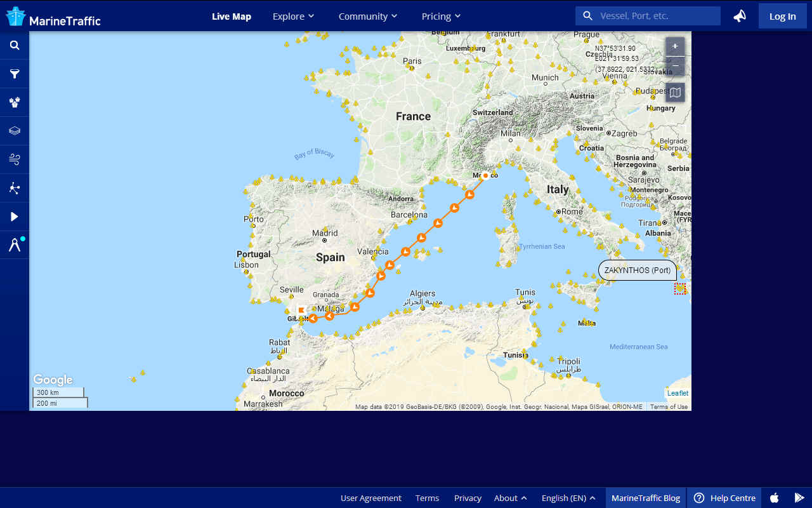Open the vessel types cluster icon
This screenshot has width=812, height=508.
pyautogui.click(x=15, y=102)
